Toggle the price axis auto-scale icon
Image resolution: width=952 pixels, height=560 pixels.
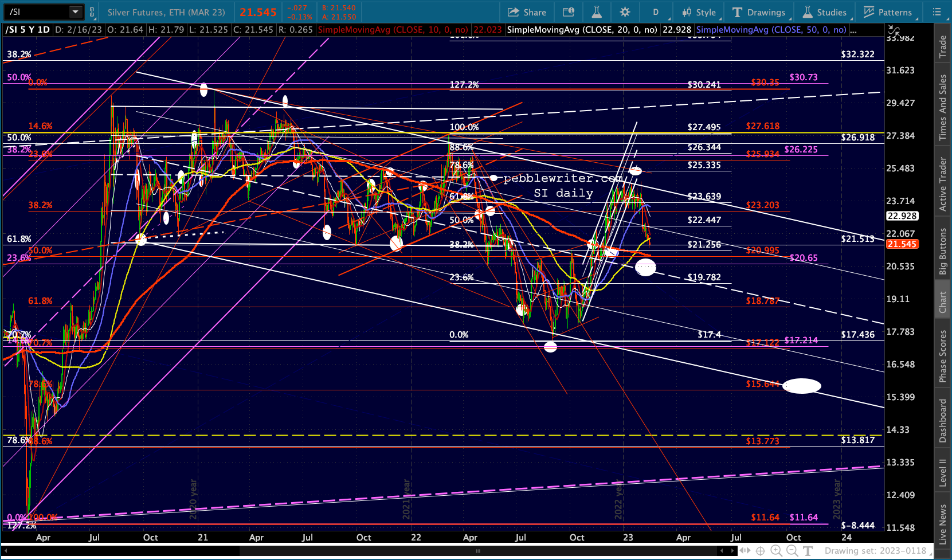[x=893, y=29]
